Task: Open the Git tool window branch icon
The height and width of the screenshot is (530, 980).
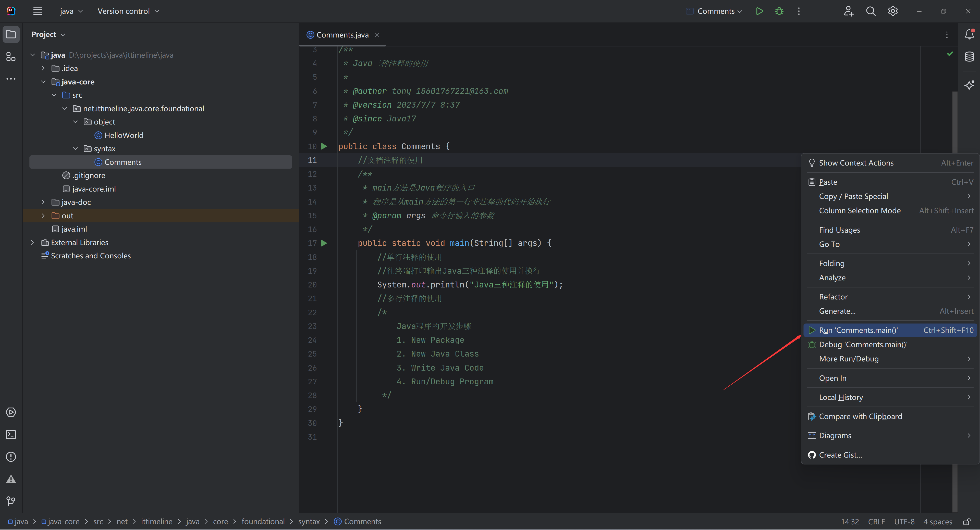Action: 11,501
